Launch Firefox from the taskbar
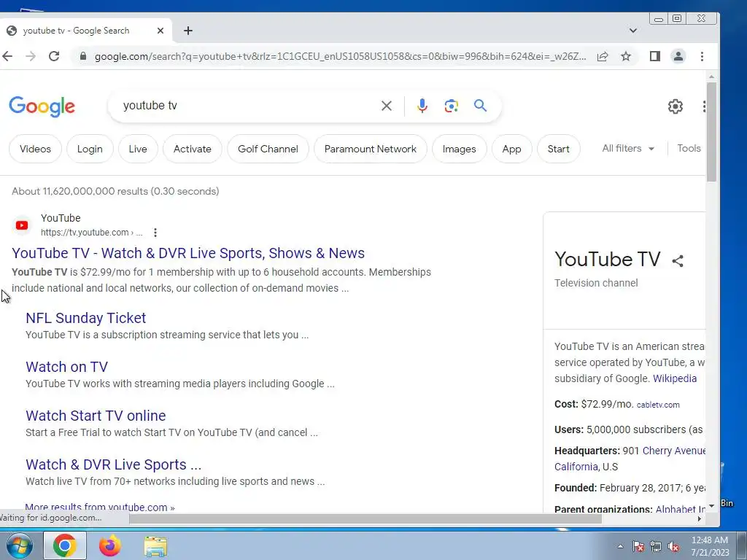 [109, 545]
